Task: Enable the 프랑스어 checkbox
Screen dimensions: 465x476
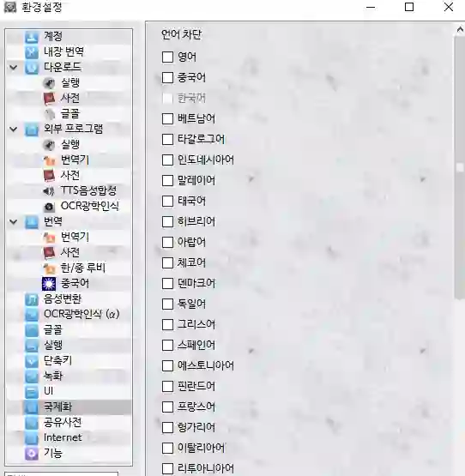Action: [167, 407]
